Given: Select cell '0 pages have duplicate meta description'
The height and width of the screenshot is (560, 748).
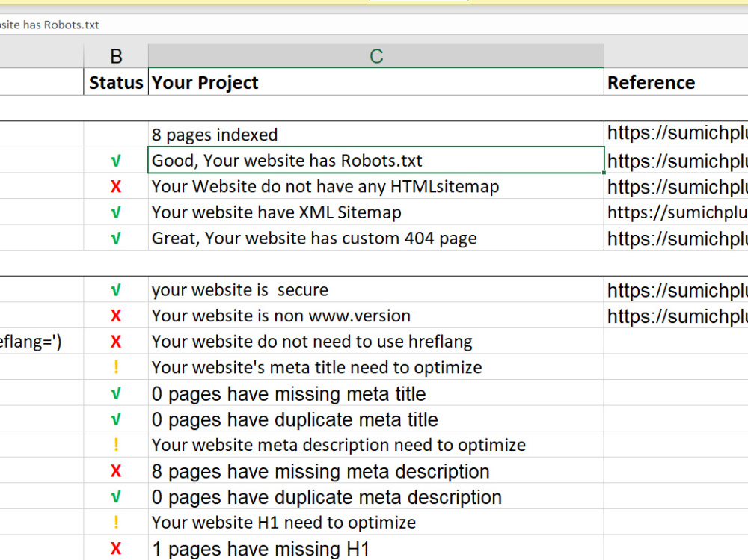Looking at the screenshot, I should [x=376, y=496].
